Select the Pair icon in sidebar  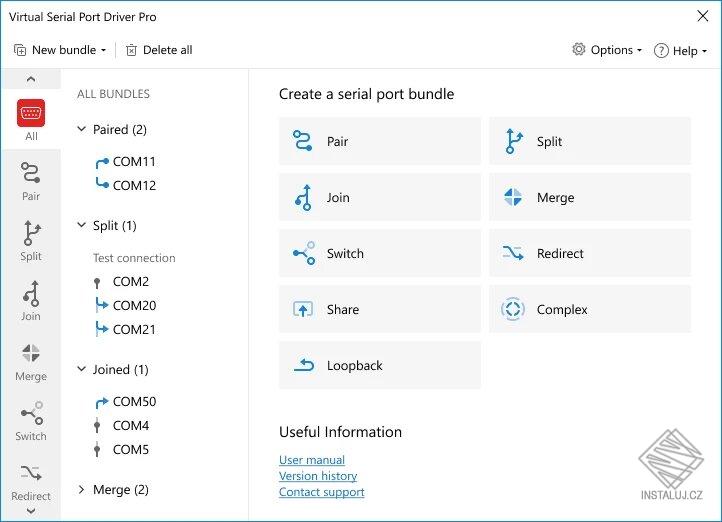click(x=31, y=173)
